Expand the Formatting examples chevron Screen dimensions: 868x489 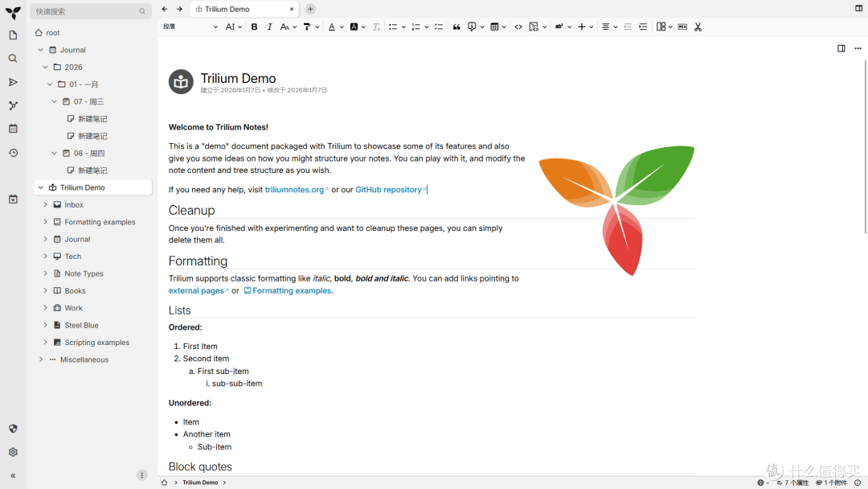pyautogui.click(x=45, y=221)
